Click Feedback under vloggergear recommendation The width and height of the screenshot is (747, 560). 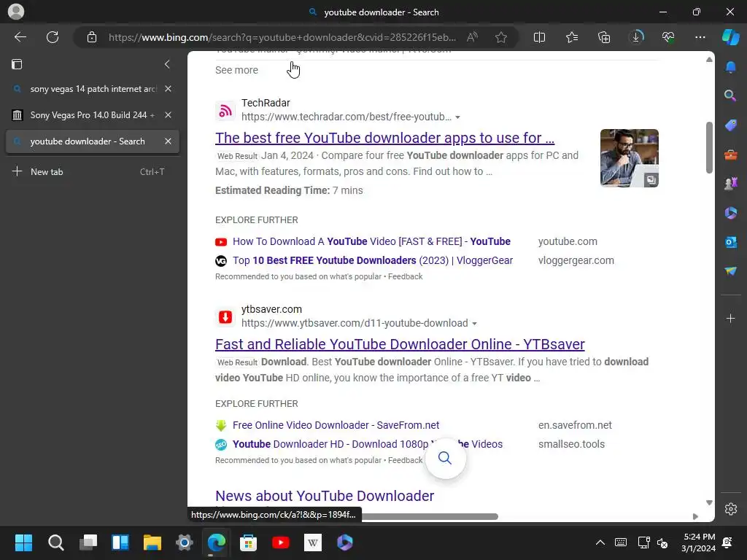[405, 276]
